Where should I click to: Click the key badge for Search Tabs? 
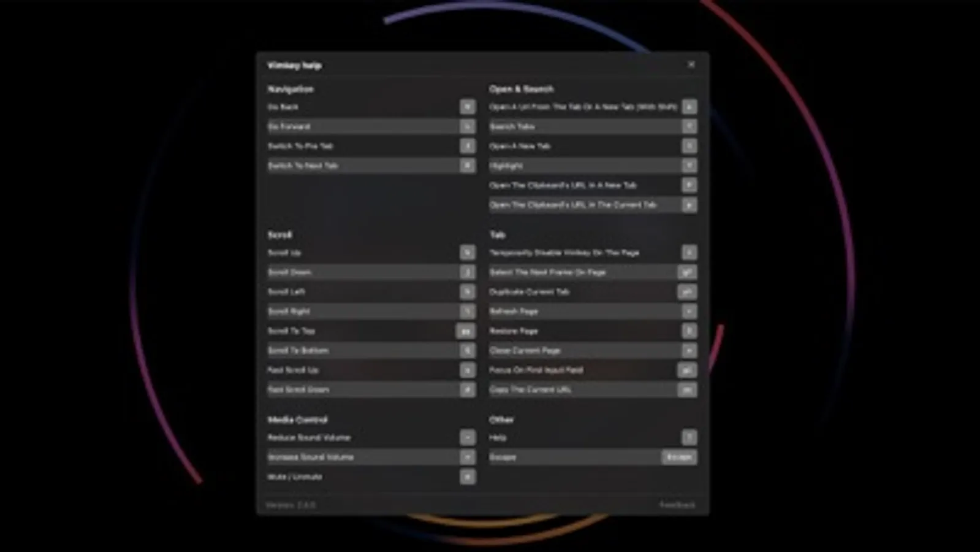[x=689, y=126]
